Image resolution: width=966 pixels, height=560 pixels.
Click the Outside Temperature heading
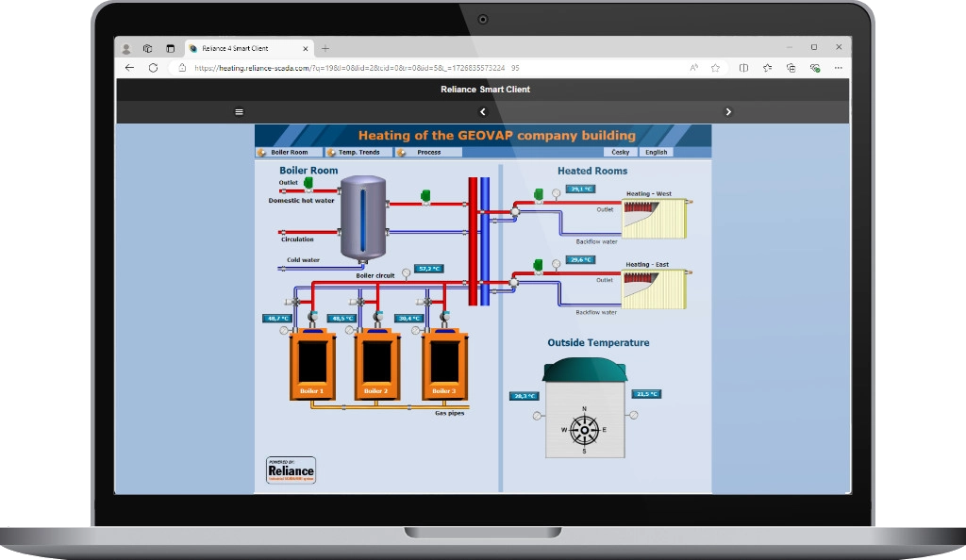[x=598, y=343]
